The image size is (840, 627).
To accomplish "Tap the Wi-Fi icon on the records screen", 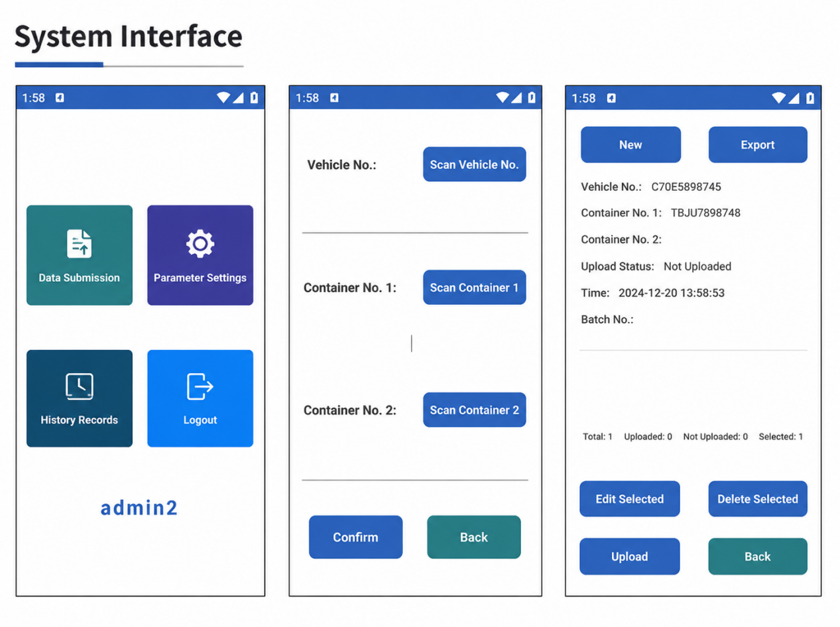I will coord(779,98).
